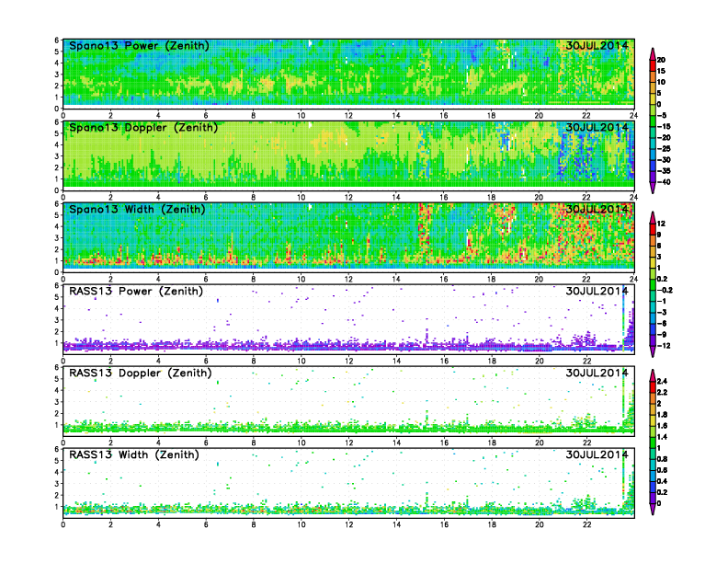Click the "RASS13 Power (Zenith)" panel title
This screenshot has height=563, width=728.
(135, 292)
